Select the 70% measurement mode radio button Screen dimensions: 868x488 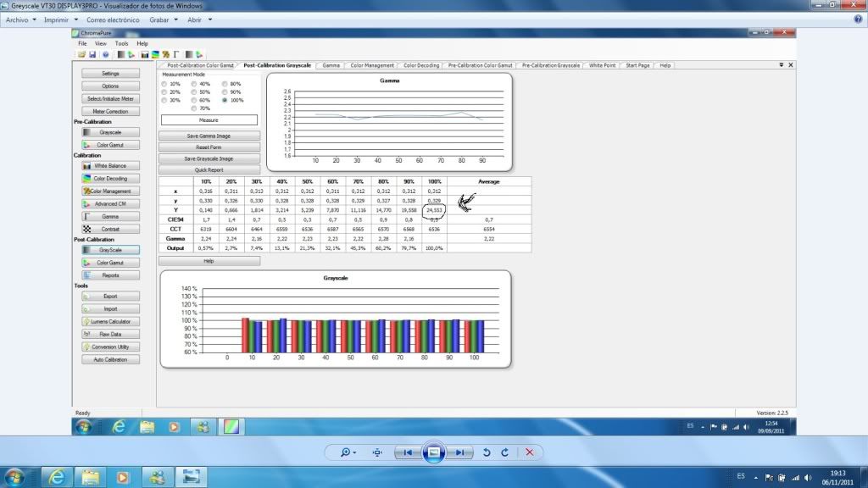pos(194,109)
